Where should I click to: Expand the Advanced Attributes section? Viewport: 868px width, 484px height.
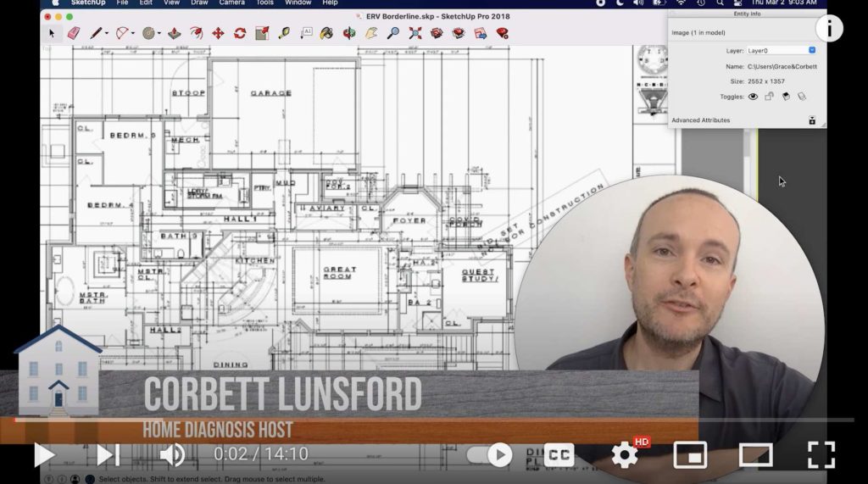click(811, 120)
